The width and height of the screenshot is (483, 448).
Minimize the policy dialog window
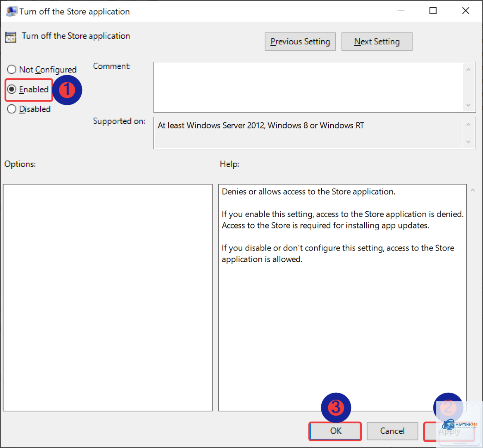coord(401,11)
